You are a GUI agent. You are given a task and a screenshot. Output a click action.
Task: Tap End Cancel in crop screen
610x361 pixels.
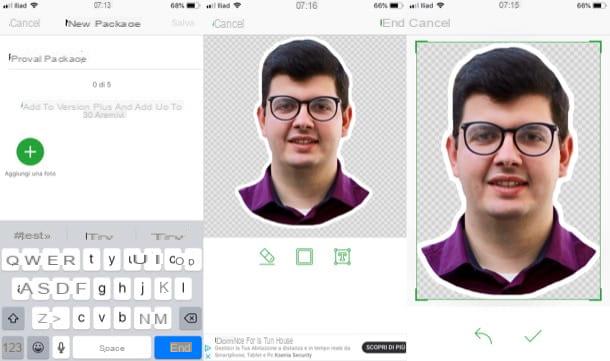[415, 23]
